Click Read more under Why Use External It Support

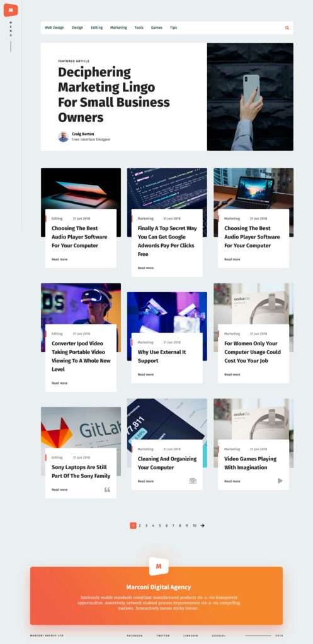pos(145,375)
